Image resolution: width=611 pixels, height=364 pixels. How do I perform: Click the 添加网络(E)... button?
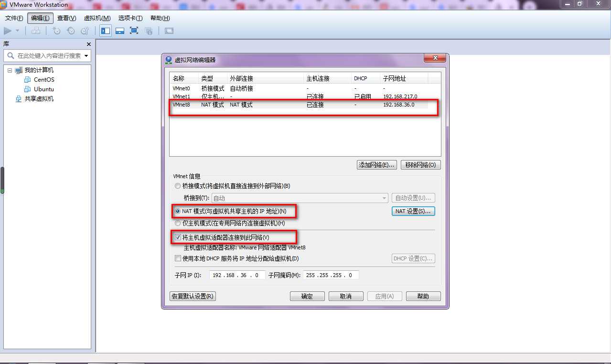pos(377,165)
